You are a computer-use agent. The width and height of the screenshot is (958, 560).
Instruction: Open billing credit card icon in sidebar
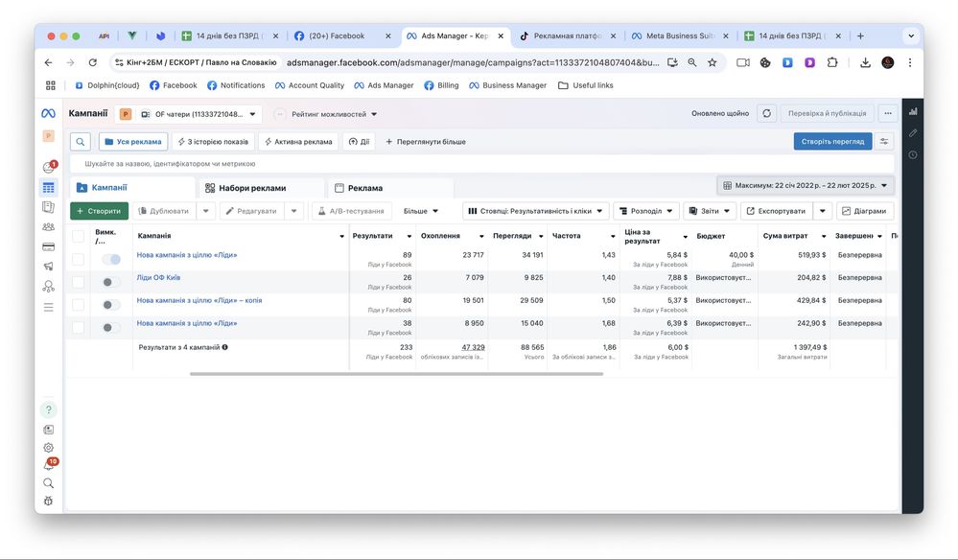(x=48, y=246)
